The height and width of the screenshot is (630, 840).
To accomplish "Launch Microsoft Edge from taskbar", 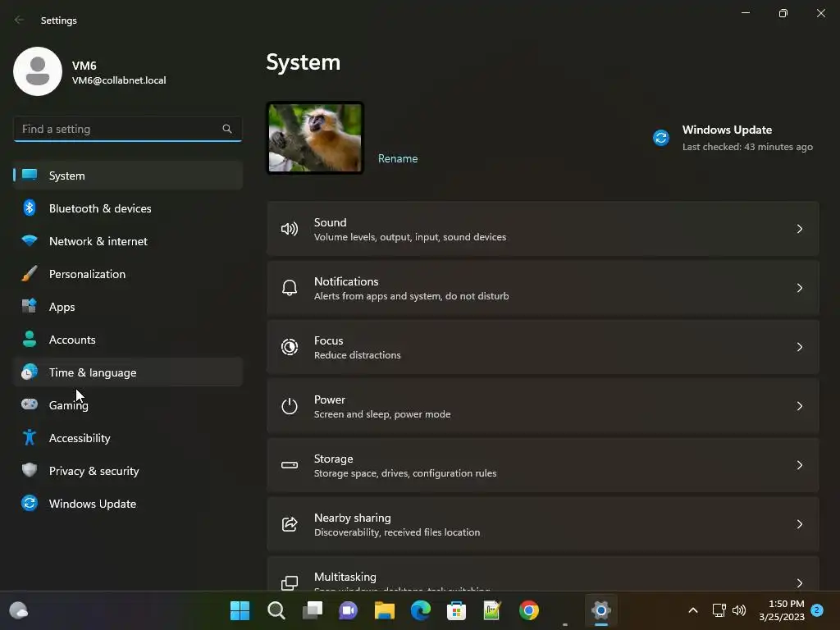I will [421, 610].
